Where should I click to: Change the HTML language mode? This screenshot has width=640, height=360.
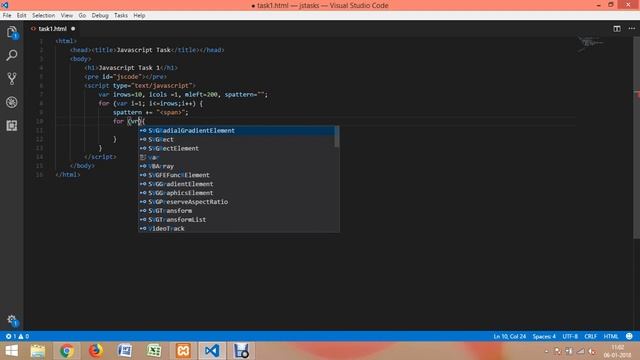[x=611, y=336]
